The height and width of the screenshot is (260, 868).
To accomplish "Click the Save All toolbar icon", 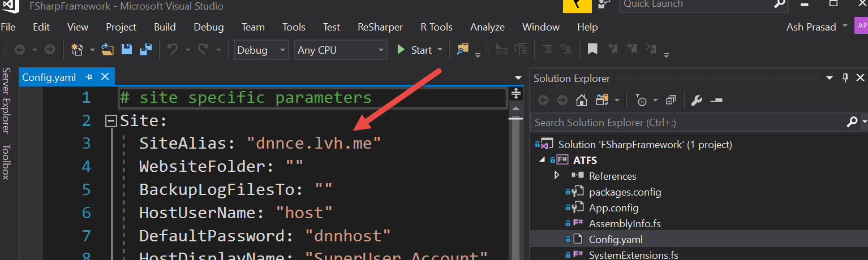I will (x=146, y=50).
